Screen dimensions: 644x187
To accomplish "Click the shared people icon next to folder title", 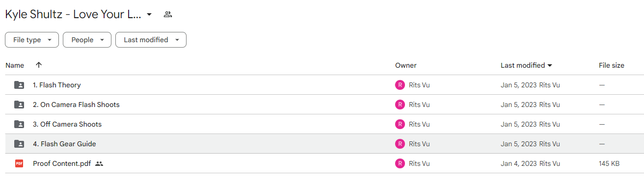I will click(168, 14).
